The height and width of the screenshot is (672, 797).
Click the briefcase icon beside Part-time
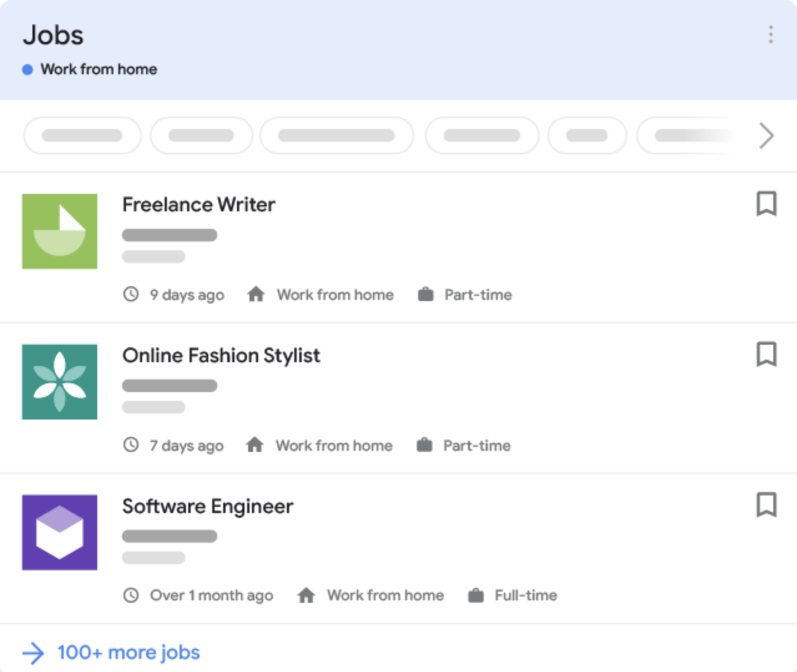425,294
